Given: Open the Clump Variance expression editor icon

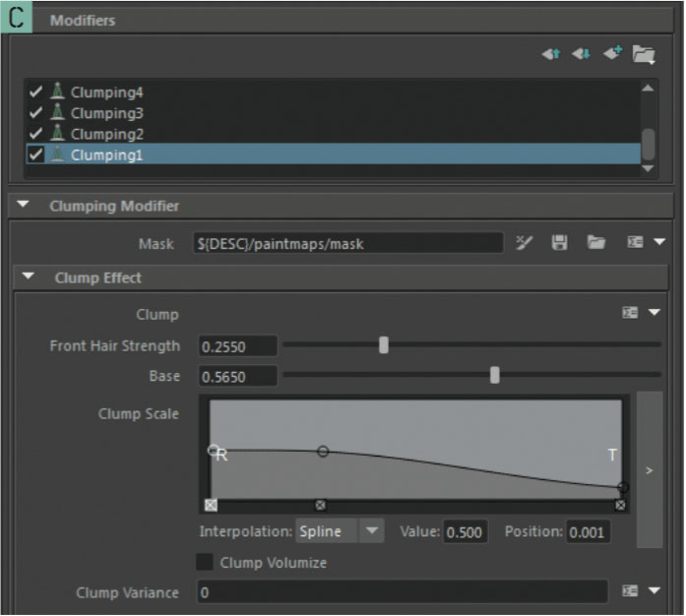Looking at the screenshot, I should tap(630, 591).
